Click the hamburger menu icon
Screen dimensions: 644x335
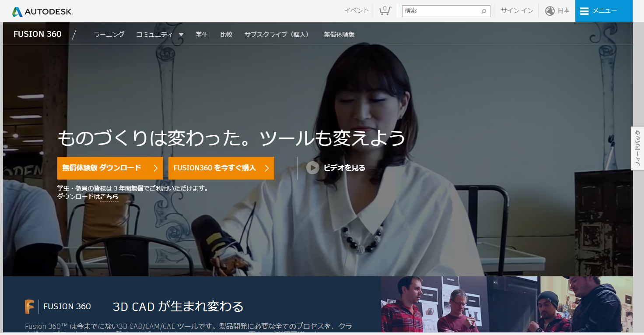click(x=584, y=11)
